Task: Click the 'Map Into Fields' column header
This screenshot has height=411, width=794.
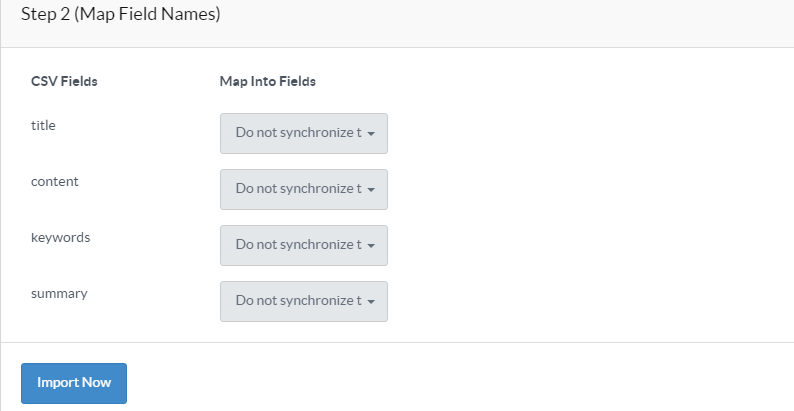Action: click(x=267, y=81)
